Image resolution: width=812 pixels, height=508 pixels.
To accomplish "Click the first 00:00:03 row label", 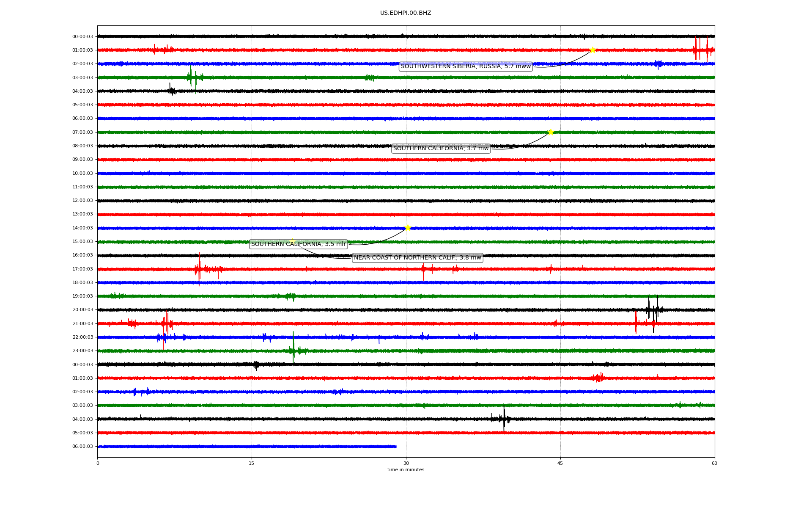I will click(x=82, y=36).
